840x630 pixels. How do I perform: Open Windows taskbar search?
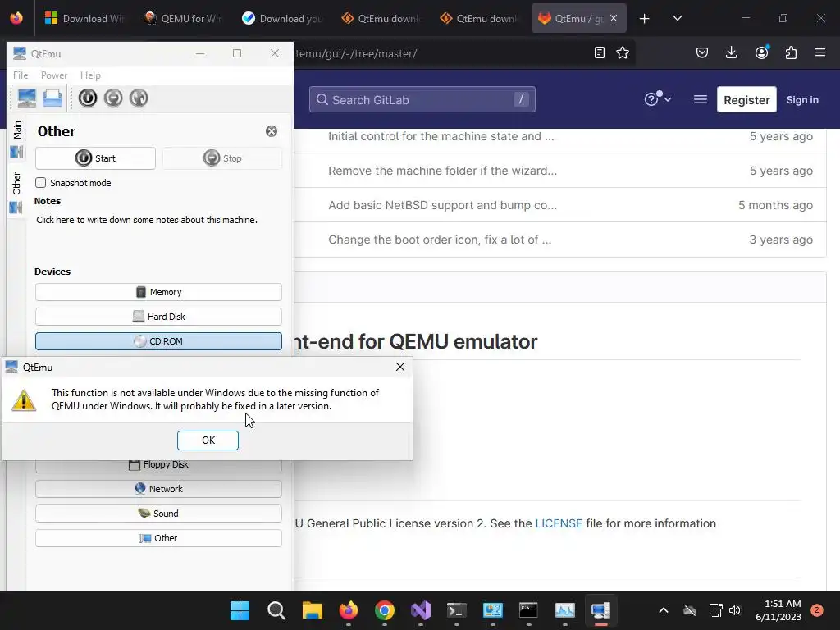click(276, 610)
